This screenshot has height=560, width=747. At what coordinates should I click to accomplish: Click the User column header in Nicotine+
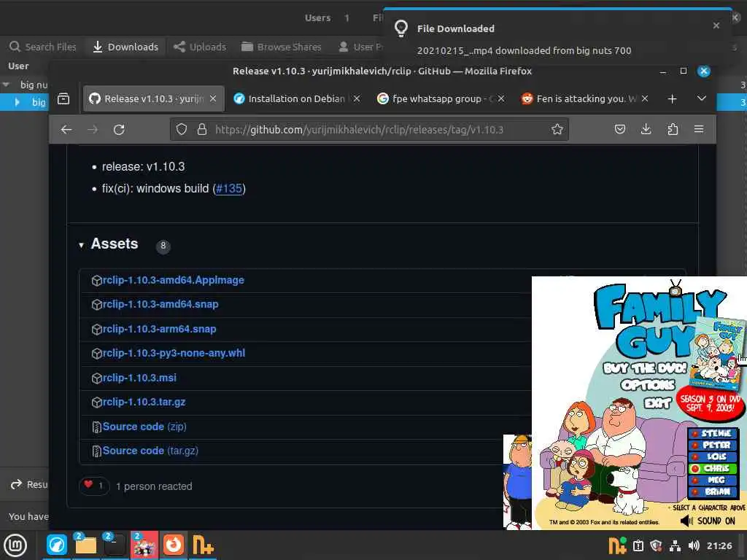(18, 66)
